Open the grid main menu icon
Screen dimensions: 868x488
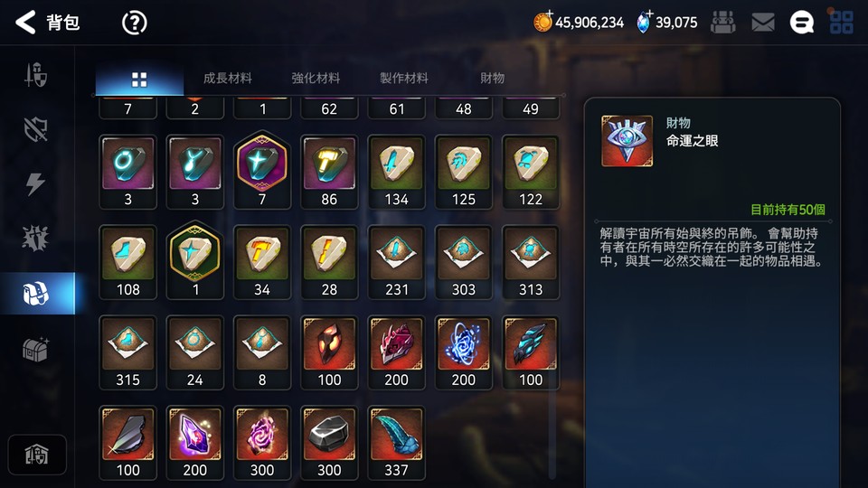842,23
